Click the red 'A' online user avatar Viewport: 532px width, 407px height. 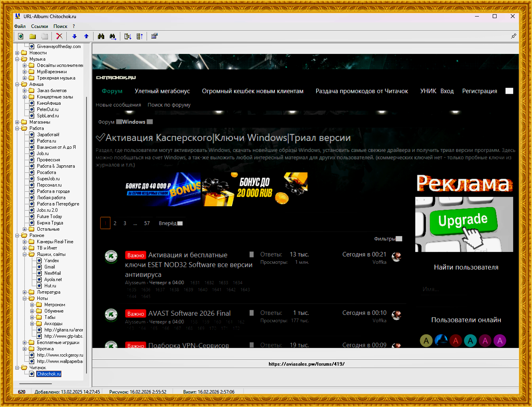coord(456,340)
